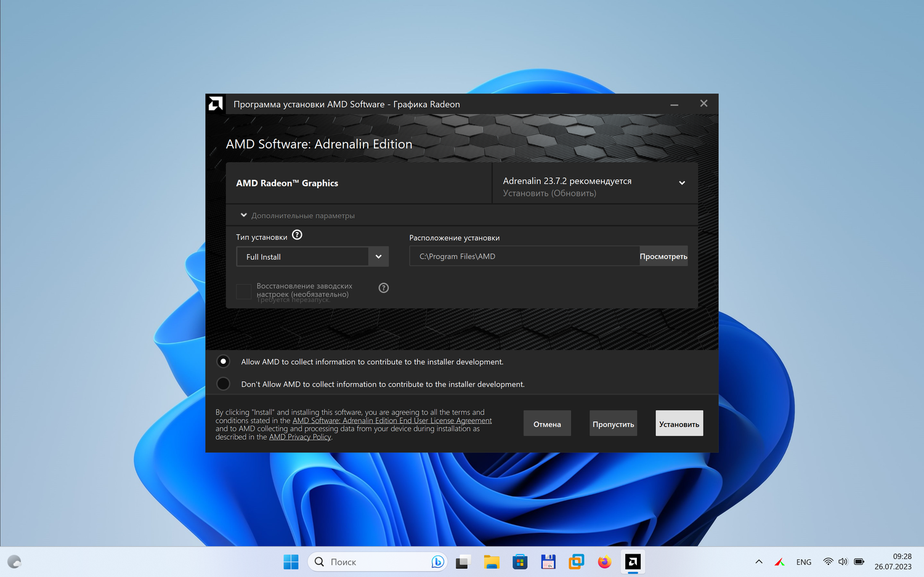Click the Тип установки label
This screenshot has height=577, width=924.
click(262, 237)
